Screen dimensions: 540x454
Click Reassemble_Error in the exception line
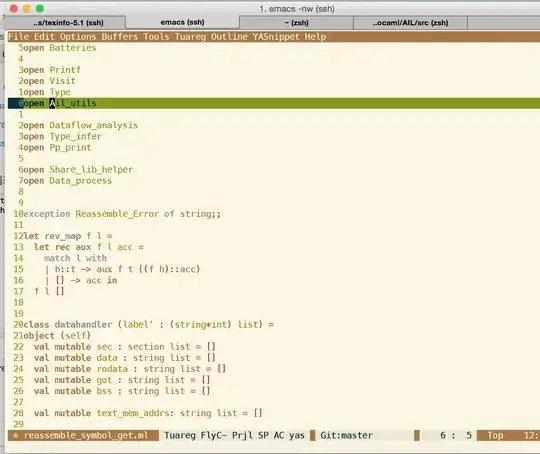click(117, 214)
